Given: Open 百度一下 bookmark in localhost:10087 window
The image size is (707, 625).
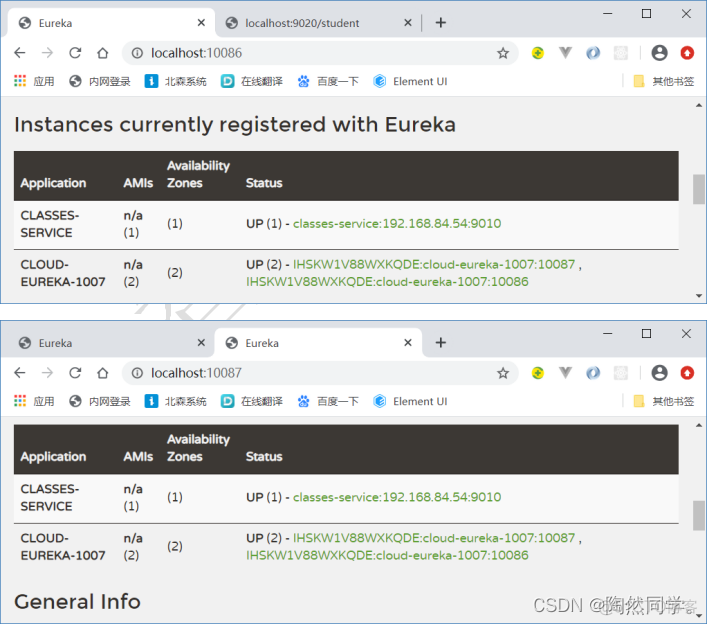Looking at the screenshot, I should tap(328, 401).
